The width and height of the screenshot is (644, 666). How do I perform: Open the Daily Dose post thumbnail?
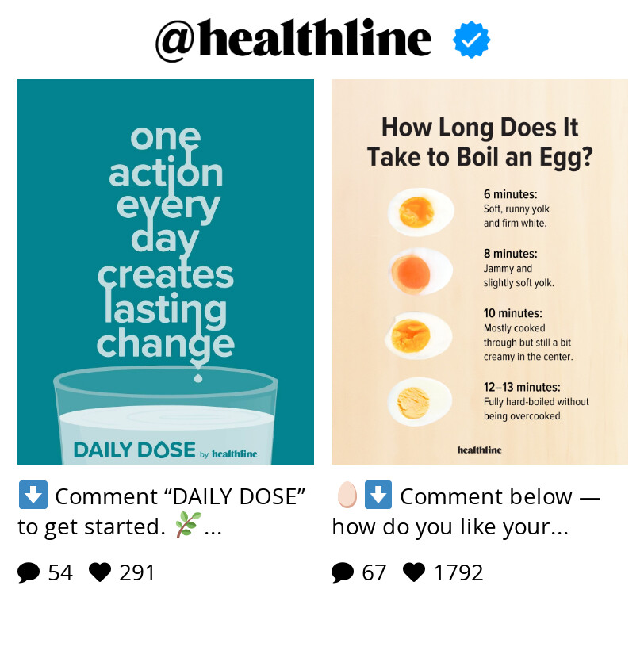165,271
